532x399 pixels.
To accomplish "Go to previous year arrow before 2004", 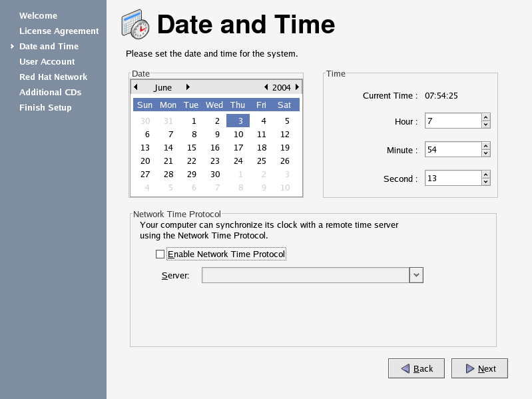I will coord(266,87).
